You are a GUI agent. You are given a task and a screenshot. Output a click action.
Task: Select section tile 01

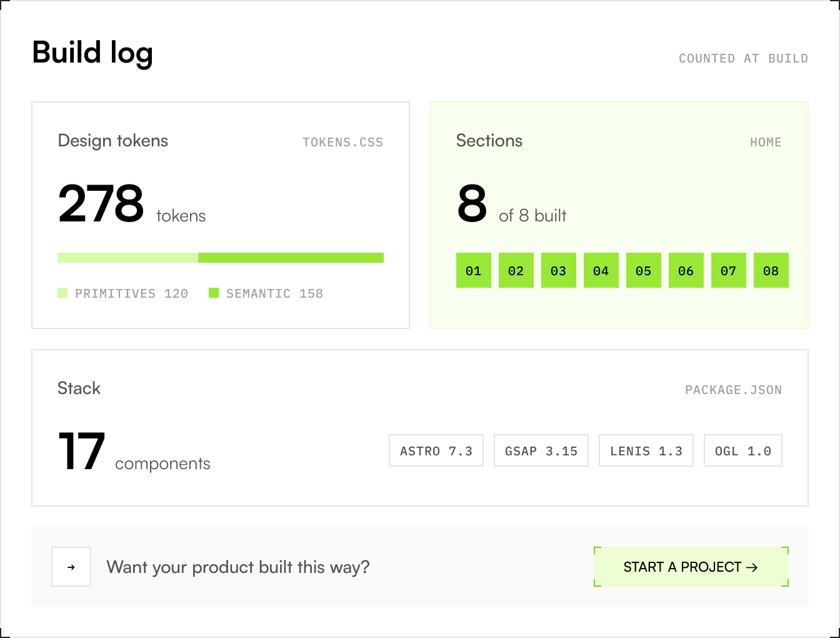point(474,270)
